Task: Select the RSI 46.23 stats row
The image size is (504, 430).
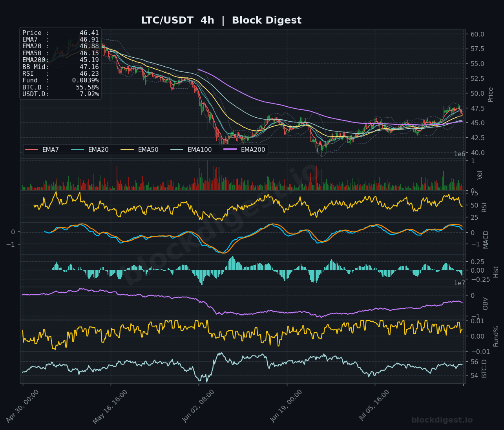Action: (x=60, y=74)
